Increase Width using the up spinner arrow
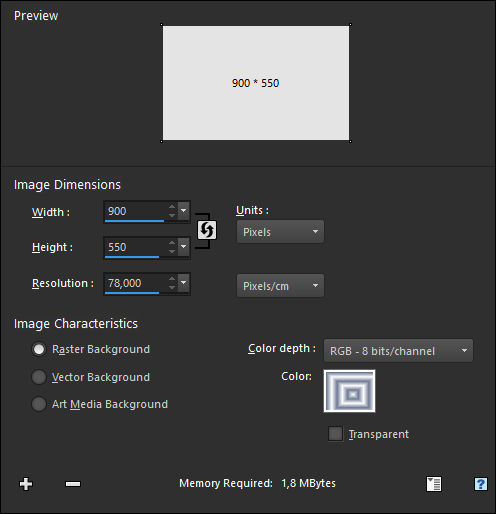496x514 pixels. coord(172,207)
